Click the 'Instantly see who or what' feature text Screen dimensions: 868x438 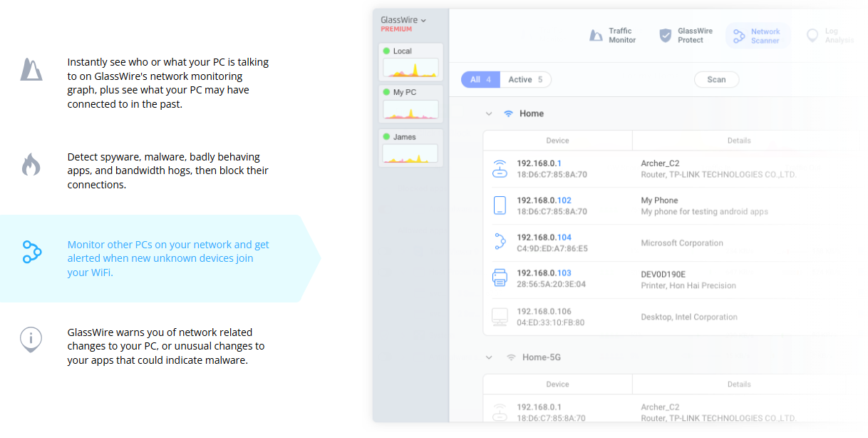[x=168, y=83]
